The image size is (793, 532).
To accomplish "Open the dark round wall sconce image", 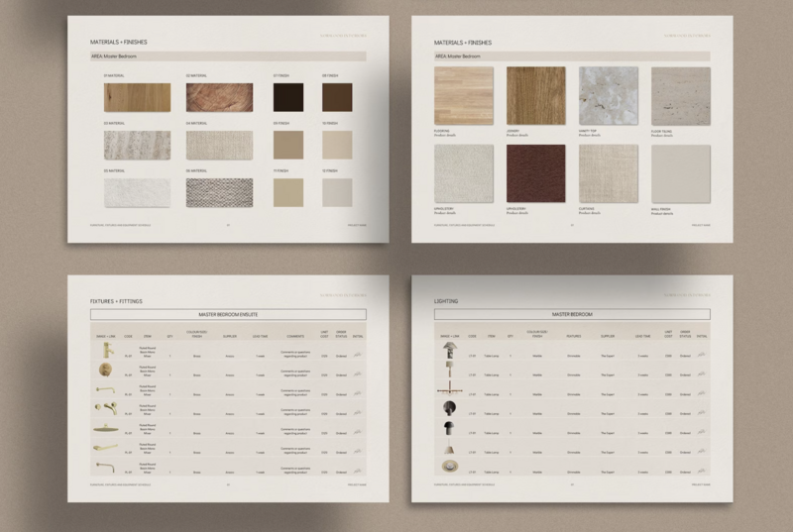I will tap(449, 408).
